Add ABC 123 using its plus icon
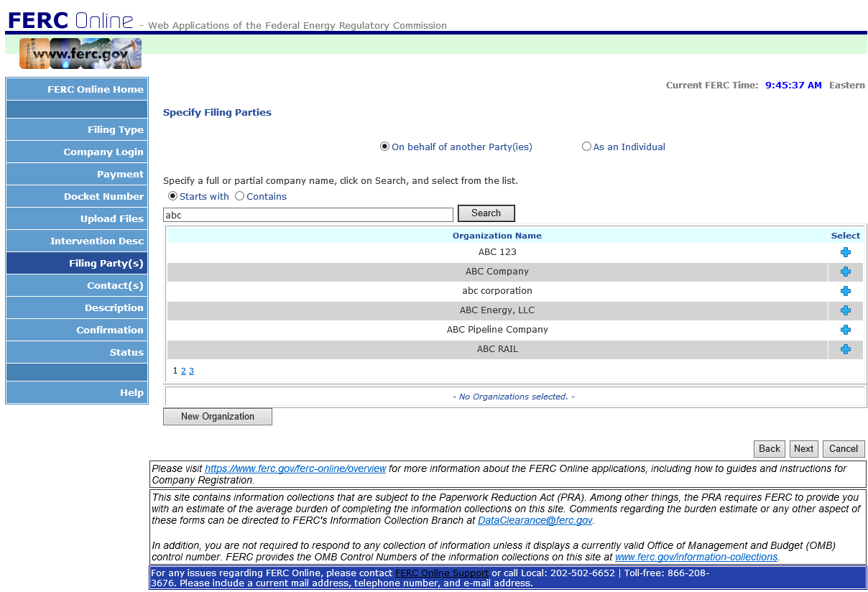 click(845, 252)
